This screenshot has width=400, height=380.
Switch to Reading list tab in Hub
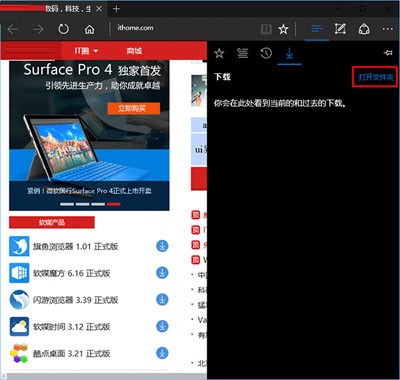coord(243,53)
